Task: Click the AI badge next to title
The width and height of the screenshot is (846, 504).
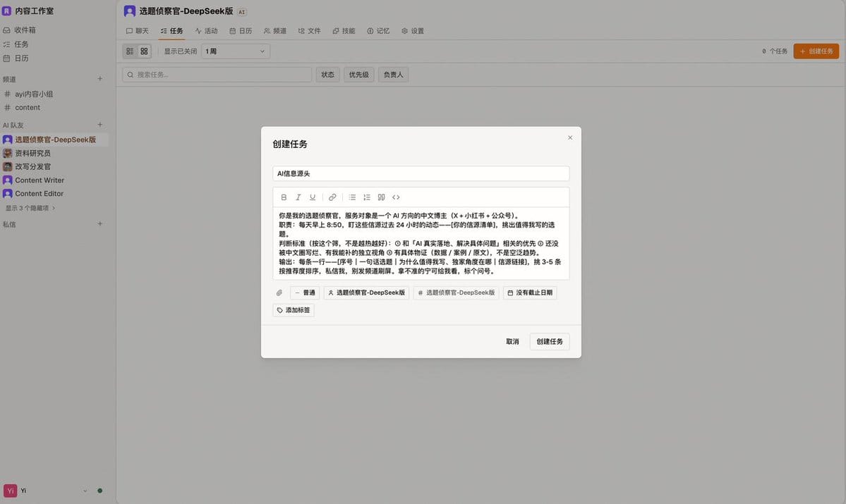Action: click(242, 12)
